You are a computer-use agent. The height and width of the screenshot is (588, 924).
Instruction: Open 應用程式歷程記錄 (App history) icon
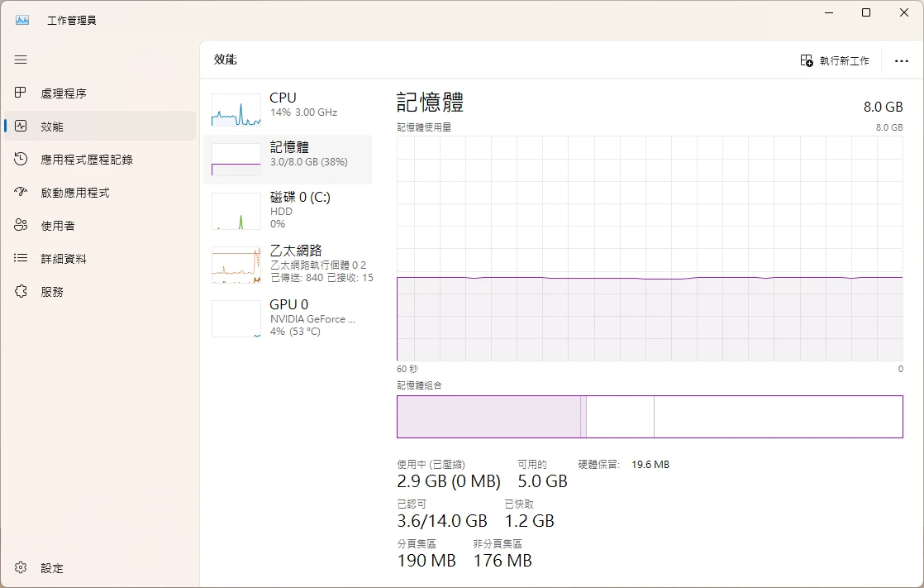pos(21,160)
